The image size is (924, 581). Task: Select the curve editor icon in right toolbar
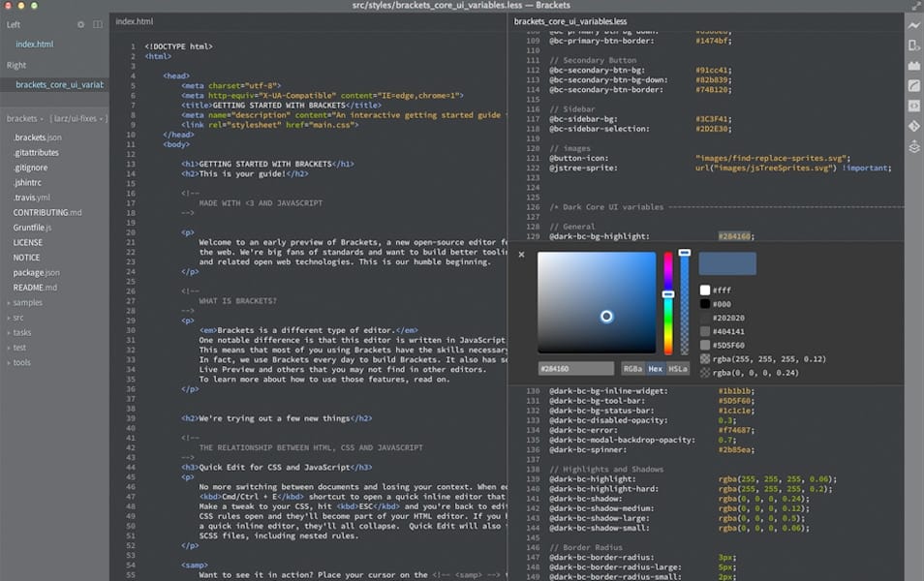(911, 85)
